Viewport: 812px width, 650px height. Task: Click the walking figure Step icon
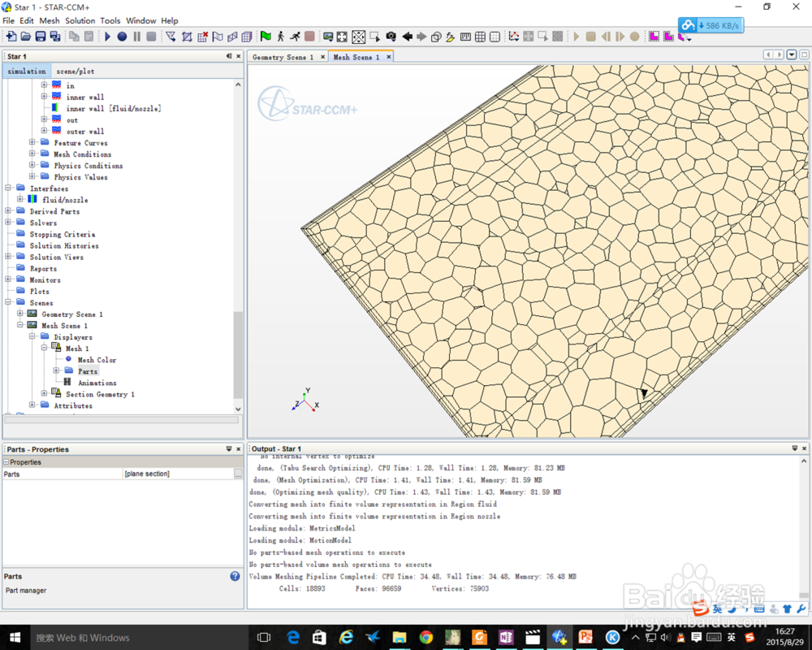pos(280,37)
